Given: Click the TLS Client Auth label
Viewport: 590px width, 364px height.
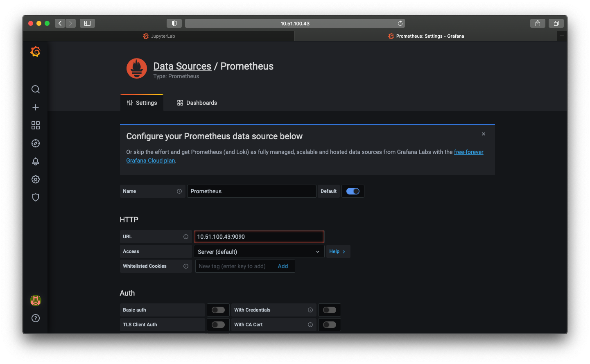Looking at the screenshot, I should pyautogui.click(x=140, y=325).
